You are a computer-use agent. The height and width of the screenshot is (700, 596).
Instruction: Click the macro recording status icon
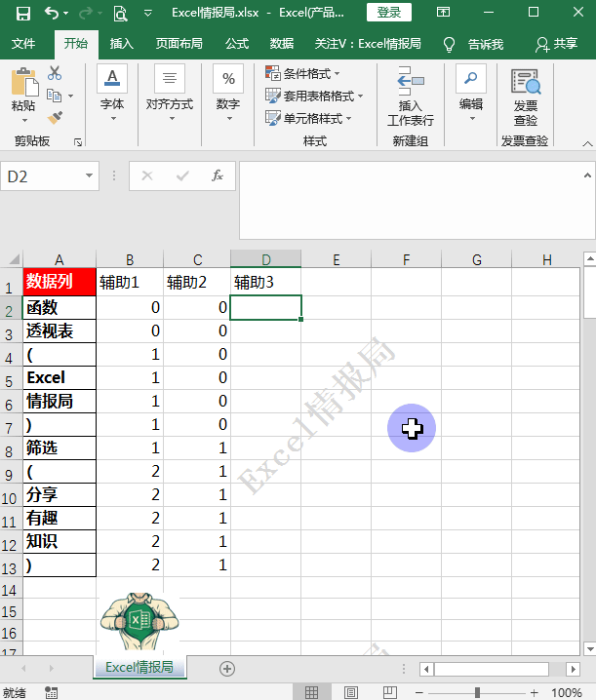[52, 692]
